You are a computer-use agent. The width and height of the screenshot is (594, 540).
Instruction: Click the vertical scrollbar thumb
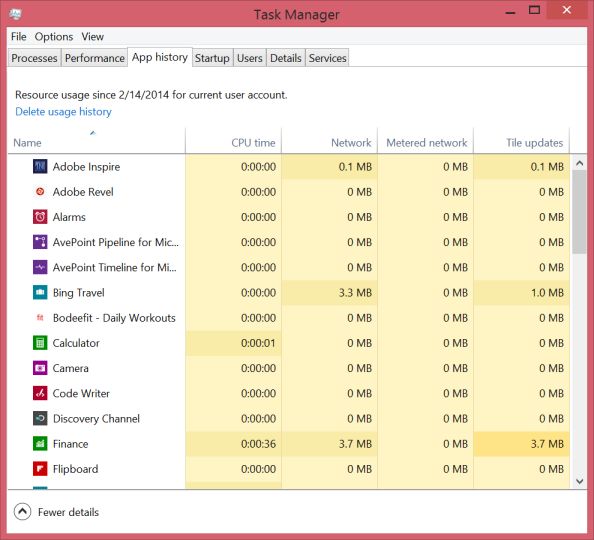coord(579,211)
